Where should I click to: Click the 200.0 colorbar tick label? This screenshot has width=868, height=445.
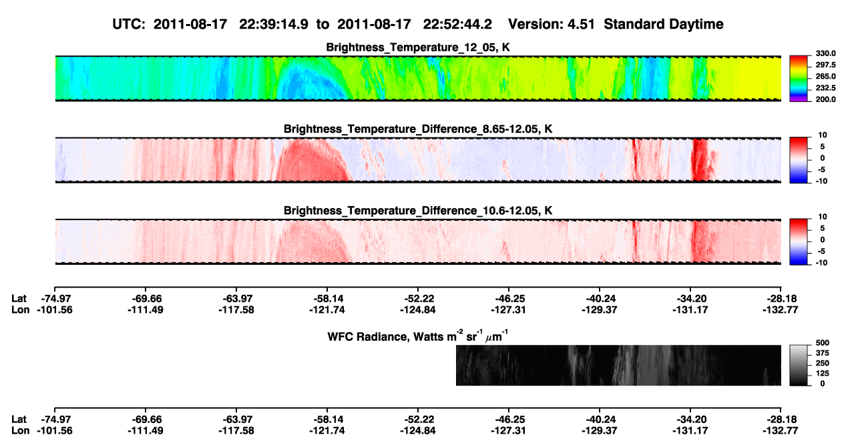825,99
